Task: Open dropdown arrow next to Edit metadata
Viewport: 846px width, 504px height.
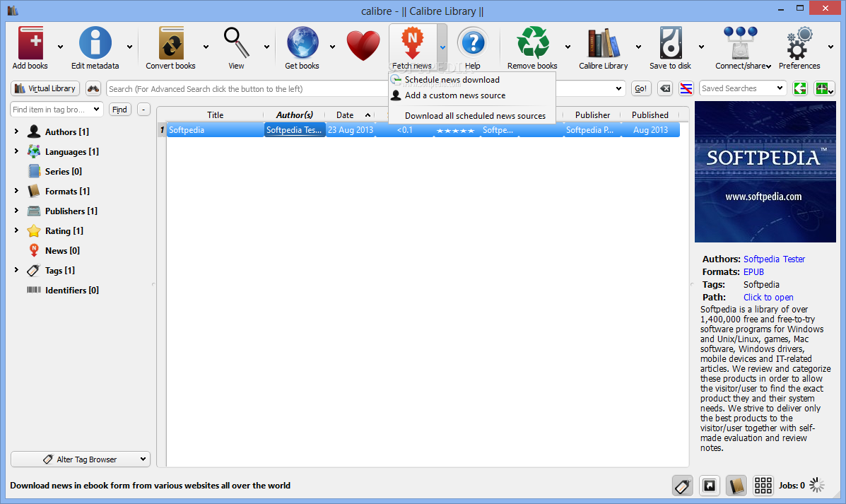Action: [129, 47]
